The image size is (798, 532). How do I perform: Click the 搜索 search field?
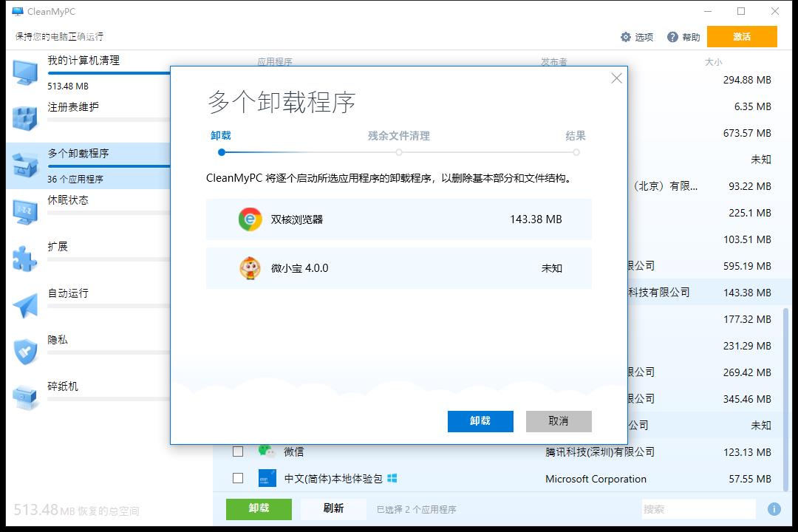699,509
